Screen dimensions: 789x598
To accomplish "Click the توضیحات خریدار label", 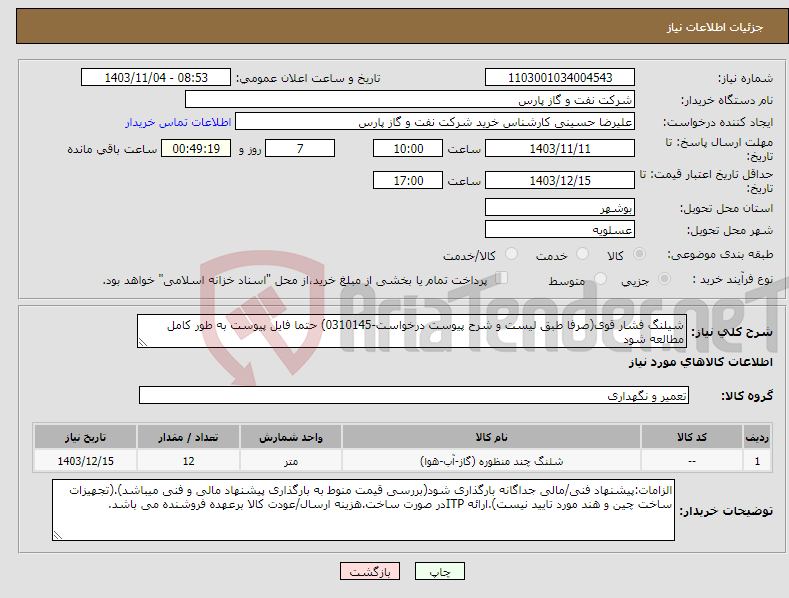I will 726,511.
